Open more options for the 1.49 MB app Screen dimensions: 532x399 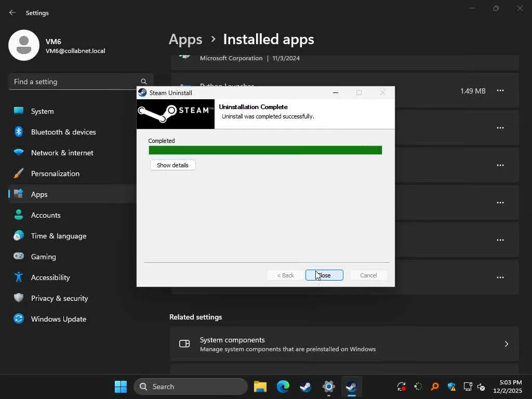click(500, 90)
